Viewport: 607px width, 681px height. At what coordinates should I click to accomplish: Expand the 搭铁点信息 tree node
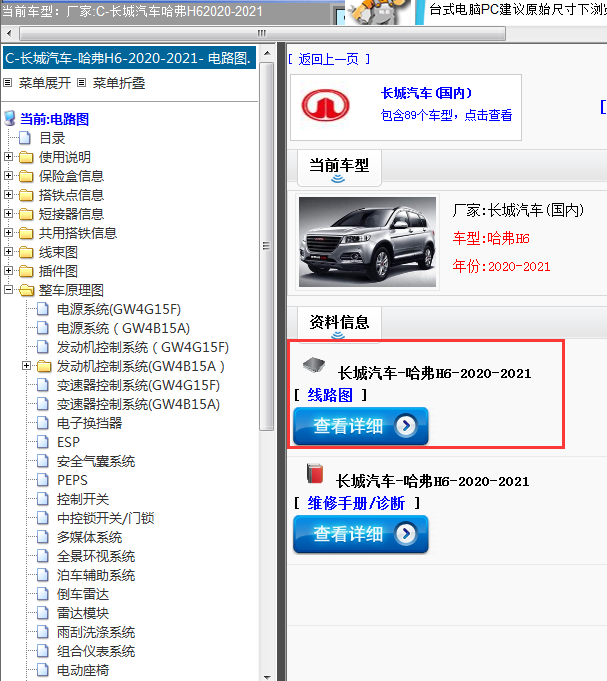tap(8, 195)
